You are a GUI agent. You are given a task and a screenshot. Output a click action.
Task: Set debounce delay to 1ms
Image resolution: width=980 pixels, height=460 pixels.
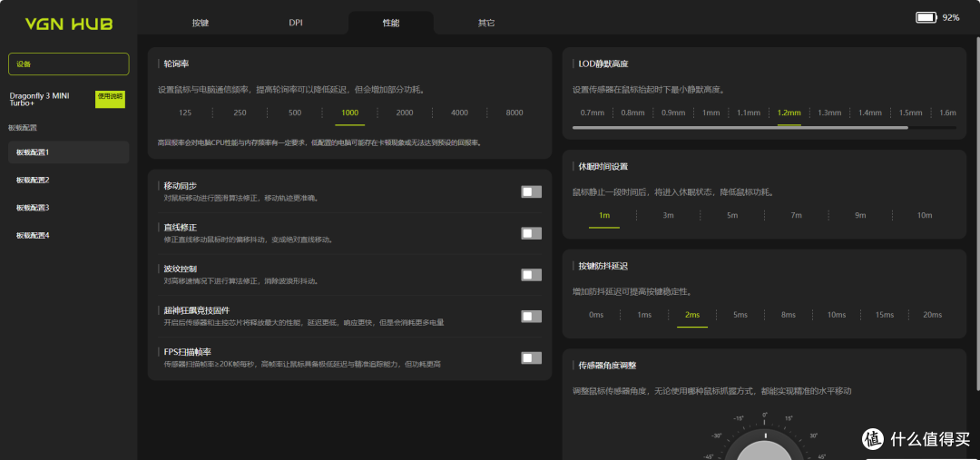tap(644, 315)
